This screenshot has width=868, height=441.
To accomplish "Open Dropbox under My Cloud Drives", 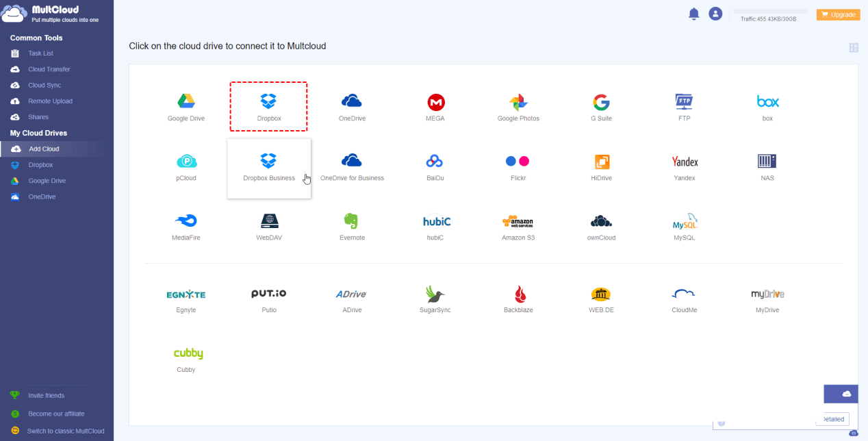I will pos(40,165).
